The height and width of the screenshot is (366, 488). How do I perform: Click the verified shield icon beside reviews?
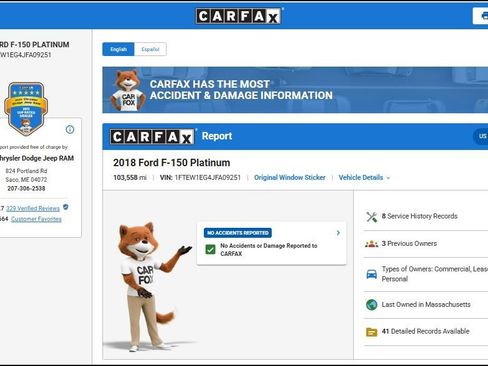coord(66,207)
